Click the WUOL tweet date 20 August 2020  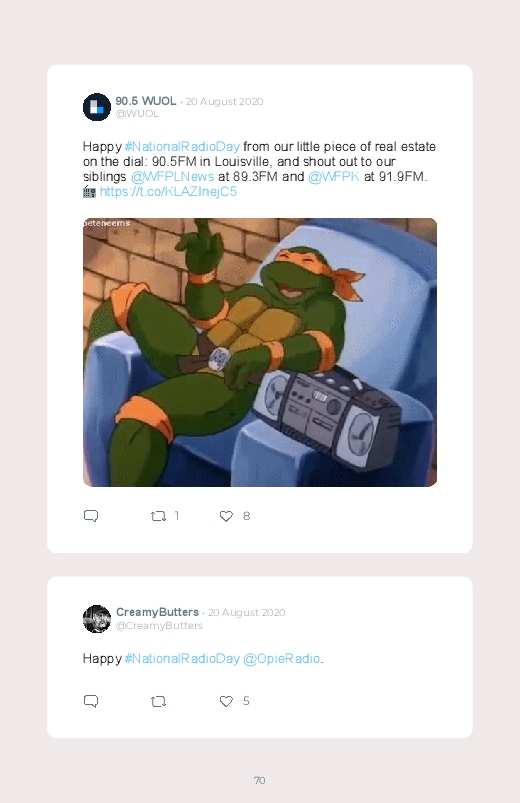point(224,101)
